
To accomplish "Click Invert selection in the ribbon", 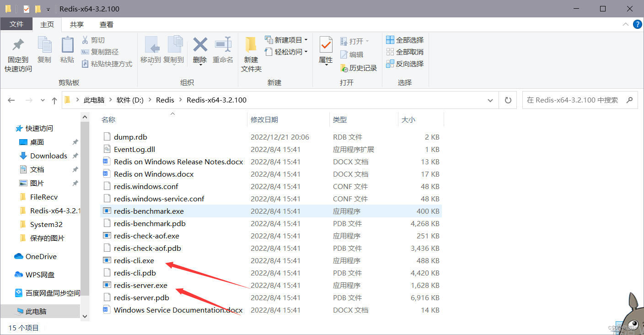I will coord(405,64).
